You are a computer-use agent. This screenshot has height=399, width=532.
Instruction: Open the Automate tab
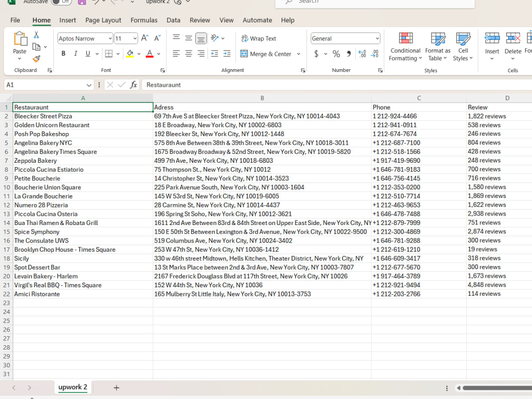[x=257, y=20]
